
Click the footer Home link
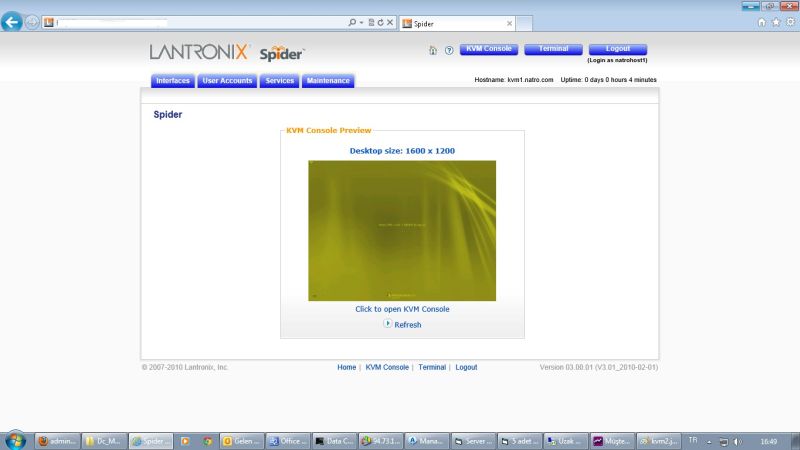pyautogui.click(x=346, y=367)
